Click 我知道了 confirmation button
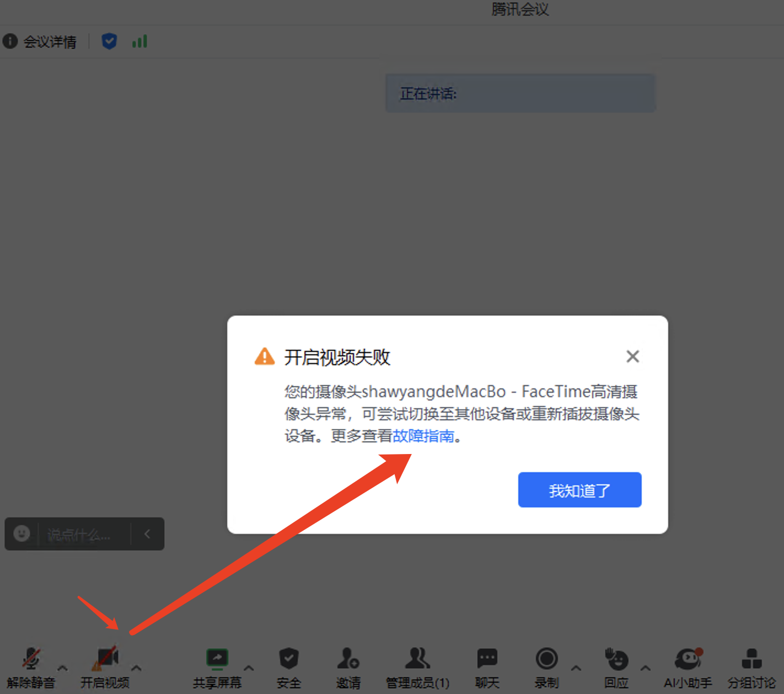Image resolution: width=784 pixels, height=694 pixels. pyautogui.click(x=579, y=490)
